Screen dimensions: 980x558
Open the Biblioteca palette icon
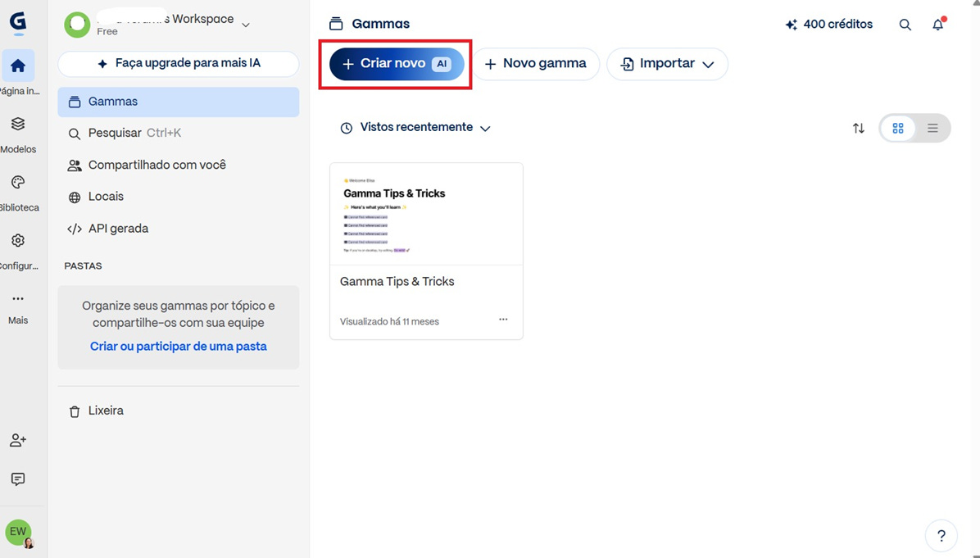click(x=18, y=182)
